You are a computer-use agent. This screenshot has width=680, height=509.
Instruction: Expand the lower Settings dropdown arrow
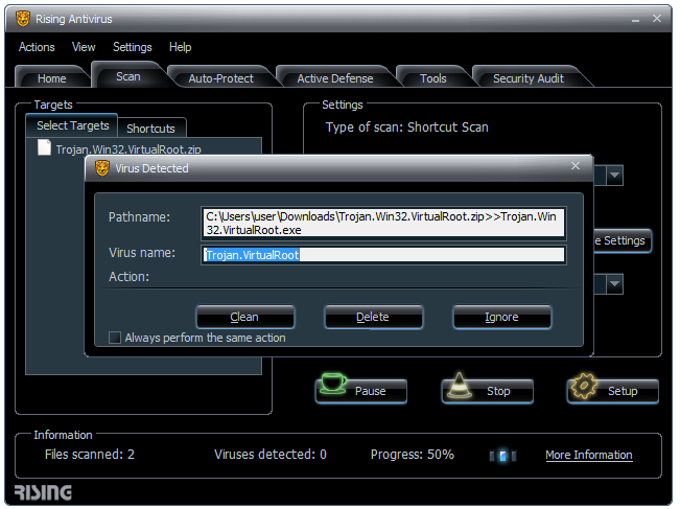(x=615, y=284)
